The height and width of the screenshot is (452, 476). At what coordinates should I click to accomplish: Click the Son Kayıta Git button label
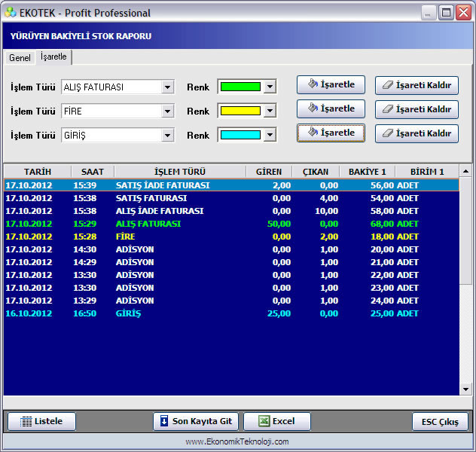(x=202, y=421)
